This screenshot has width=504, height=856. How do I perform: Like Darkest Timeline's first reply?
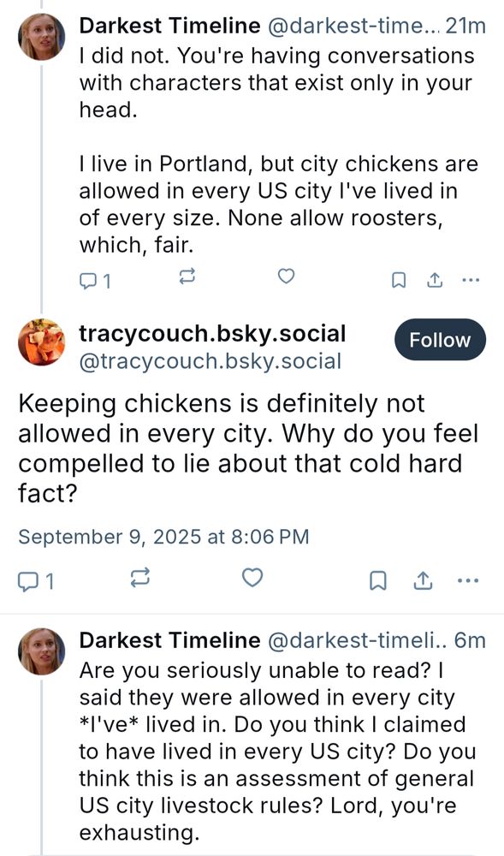286,276
